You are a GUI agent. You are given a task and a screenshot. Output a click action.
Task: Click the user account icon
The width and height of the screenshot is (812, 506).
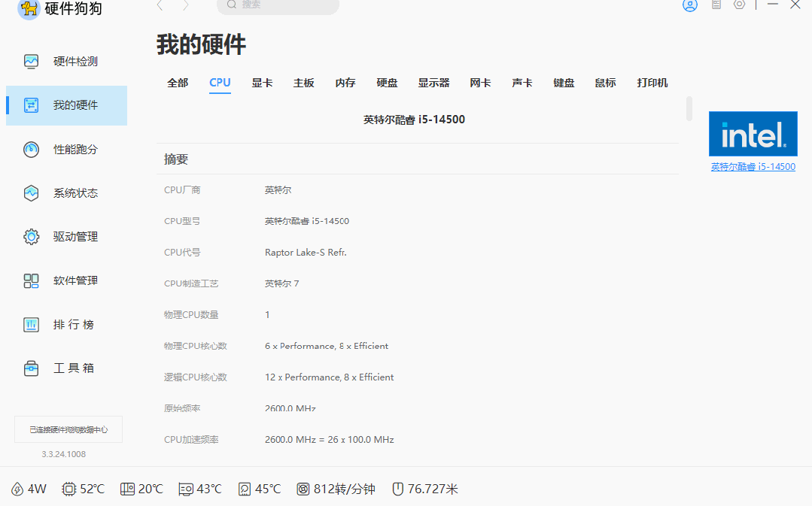(x=689, y=5)
